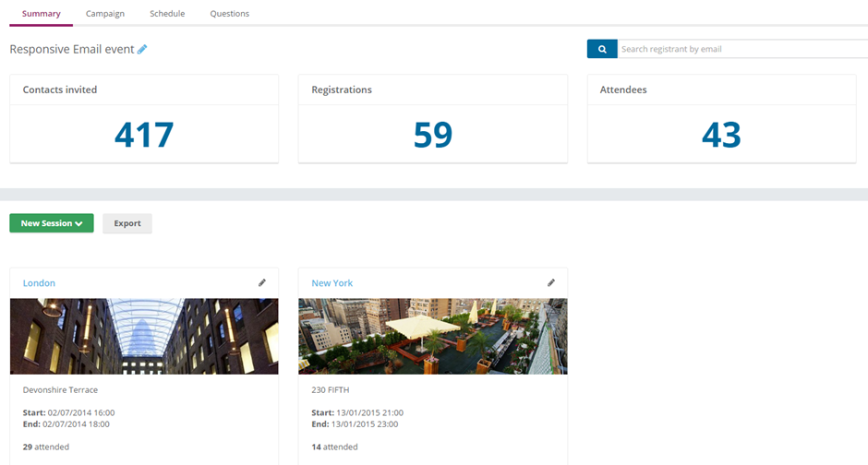The width and height of the screenshot is (868, 465).
Task: Open the New York session link
Action: coord(332,283)
